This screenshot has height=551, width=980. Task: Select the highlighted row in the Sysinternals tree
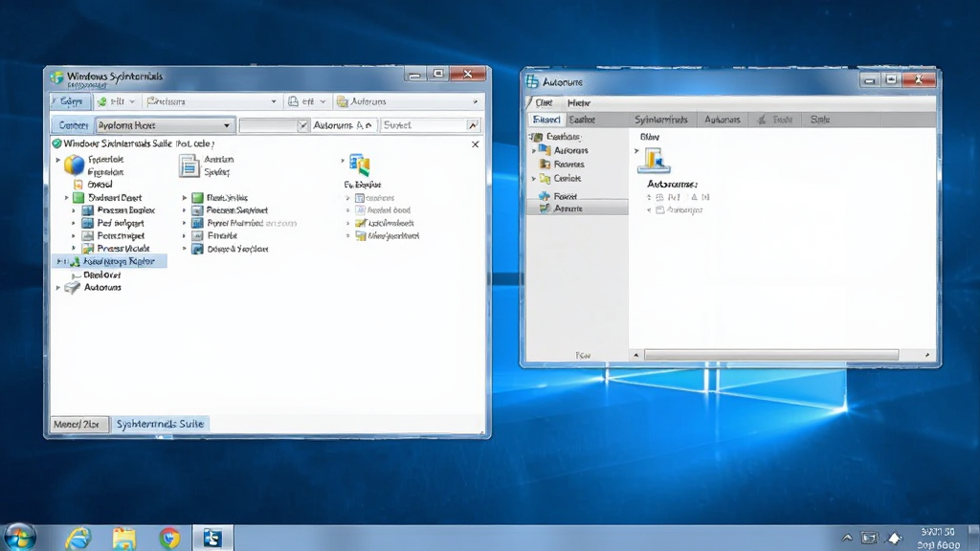pyautogui.click(x=111, y=262)
